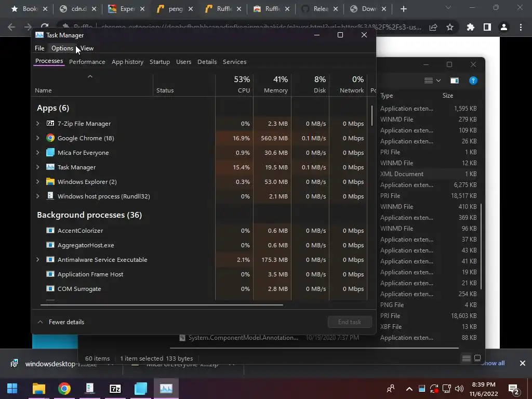Open the View menu in Task Manager
Image resolution: width=532 pixels, height=399 pixels.
87,48
